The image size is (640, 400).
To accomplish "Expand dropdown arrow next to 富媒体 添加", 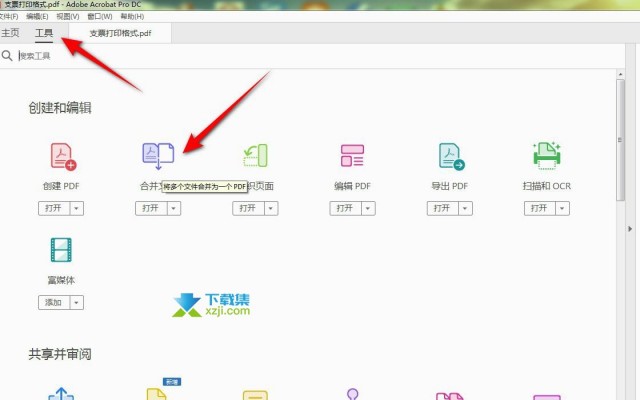I will click(x=77, y=302).
